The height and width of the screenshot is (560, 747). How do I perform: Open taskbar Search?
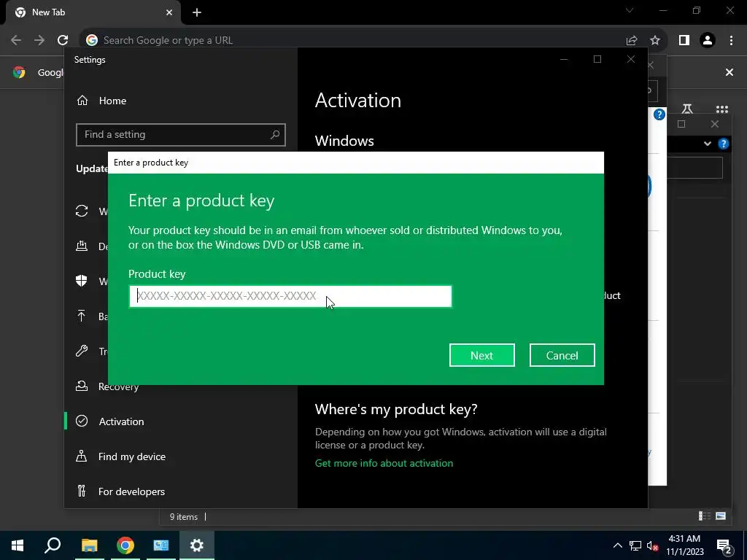(x=53, y=545)
